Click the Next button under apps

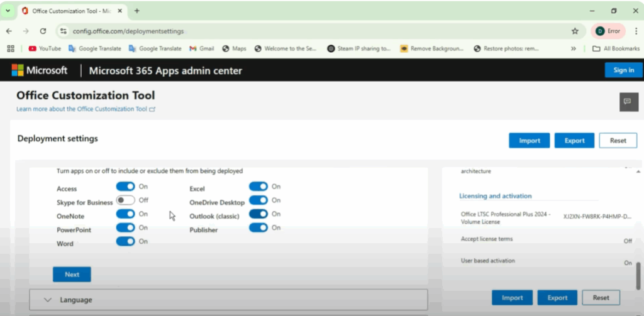[72, 275]
